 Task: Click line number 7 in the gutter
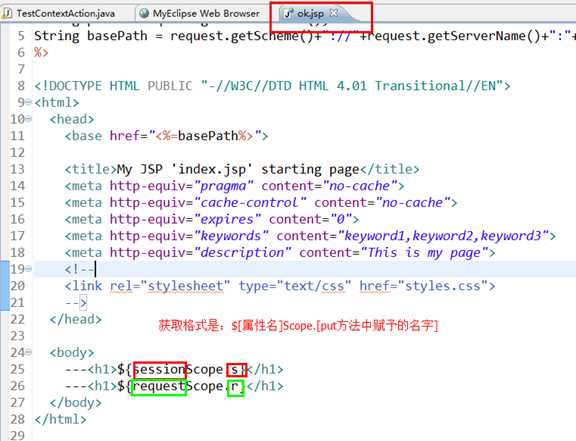pos(21,69)
